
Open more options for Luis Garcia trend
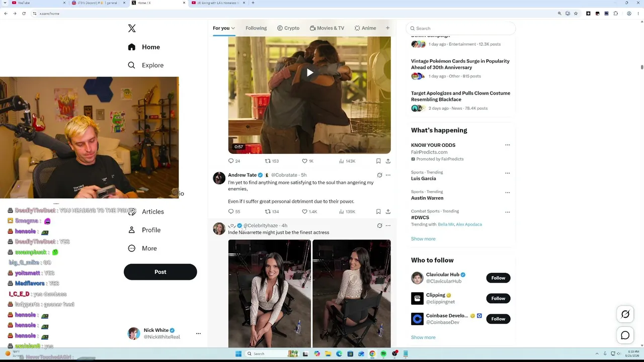click(x=507, y=173)
